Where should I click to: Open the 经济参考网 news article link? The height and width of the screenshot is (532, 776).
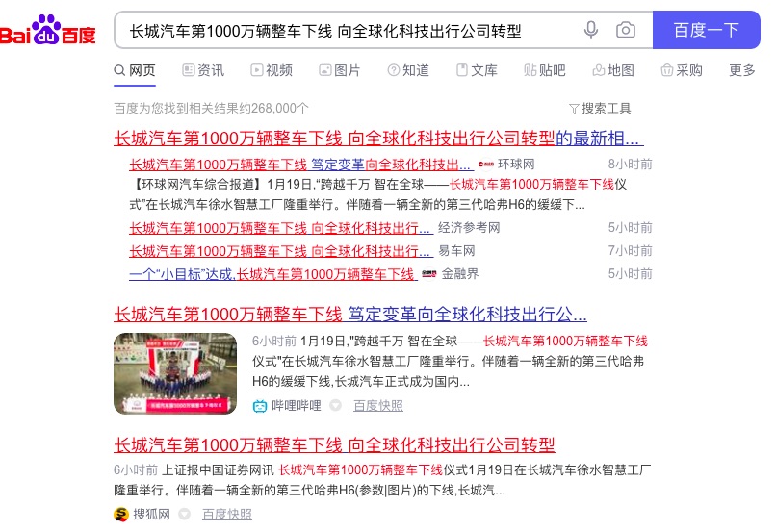click(281, 228)
